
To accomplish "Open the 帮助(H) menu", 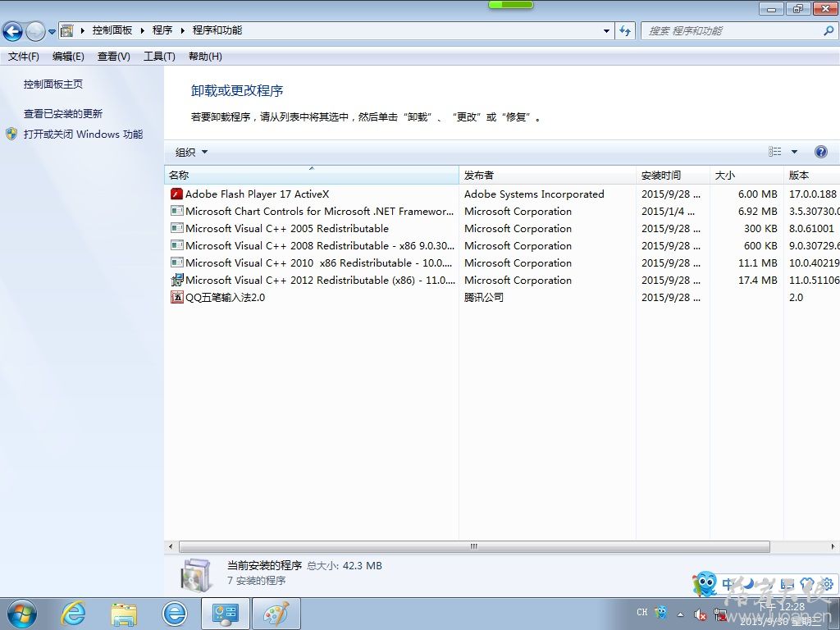I will coord(205,57).
